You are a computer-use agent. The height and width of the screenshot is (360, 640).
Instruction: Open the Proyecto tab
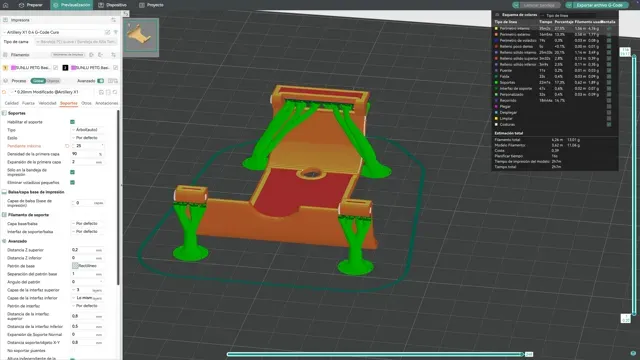[x=151, y=5]
